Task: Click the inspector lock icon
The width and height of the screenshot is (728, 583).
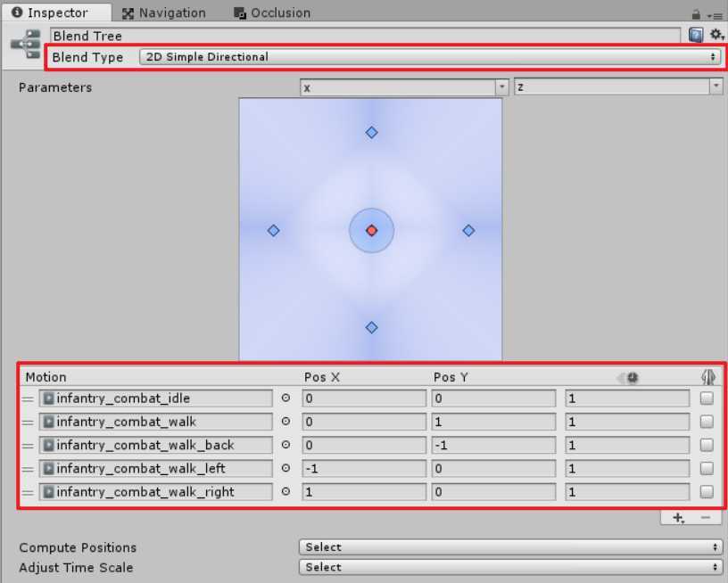Action: (x=696, y=14)
